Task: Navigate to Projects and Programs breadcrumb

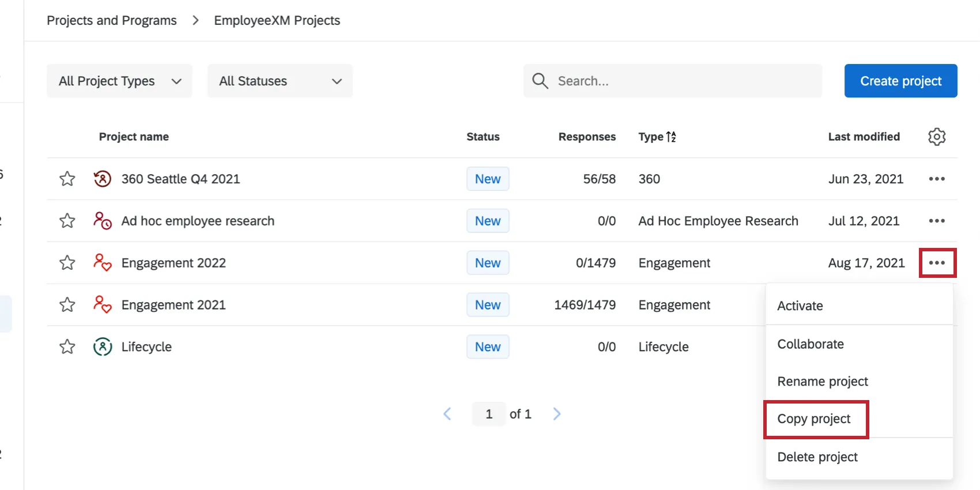Action: pyautogui.click(x=112, y=21)
